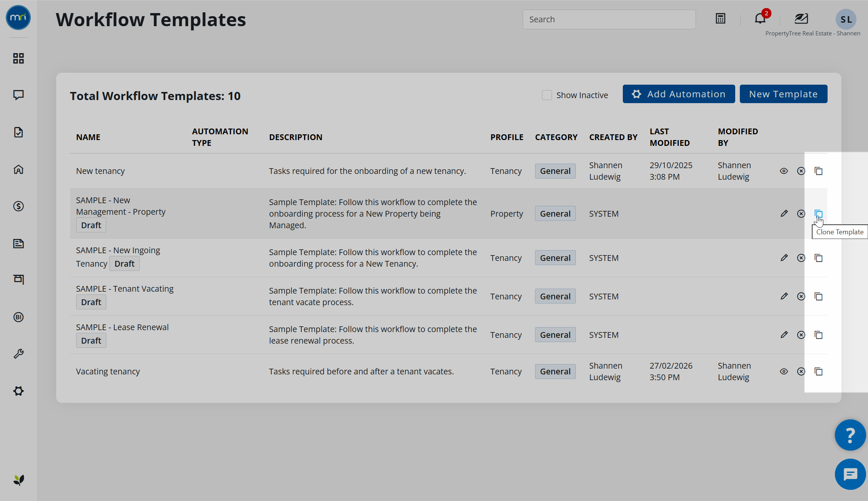Screen dimensions: 868x501
Task: Open the dashboard grid icon in sidebar
Action: tap(18, 58)
